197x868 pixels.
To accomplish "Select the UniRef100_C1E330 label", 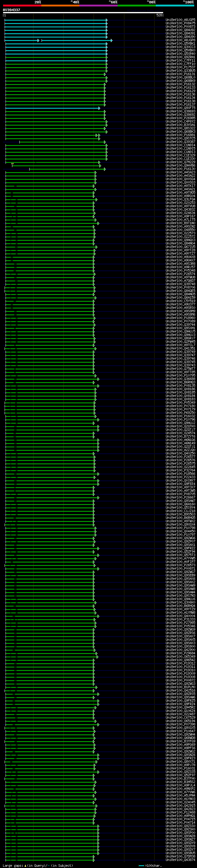I will (x=180, y=159).
